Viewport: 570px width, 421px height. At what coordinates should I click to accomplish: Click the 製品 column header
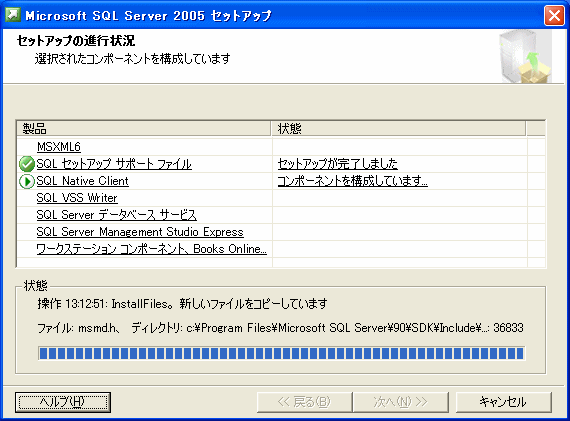pos(144,129)
